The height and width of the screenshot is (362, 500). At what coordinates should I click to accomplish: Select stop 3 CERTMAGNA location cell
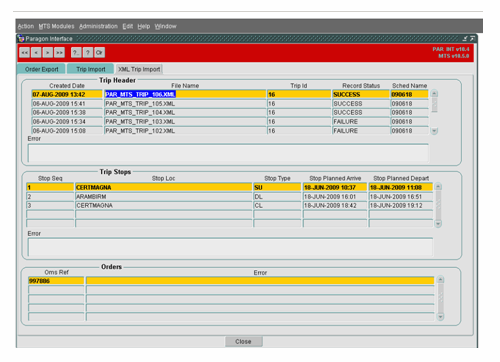click(164, 206)
